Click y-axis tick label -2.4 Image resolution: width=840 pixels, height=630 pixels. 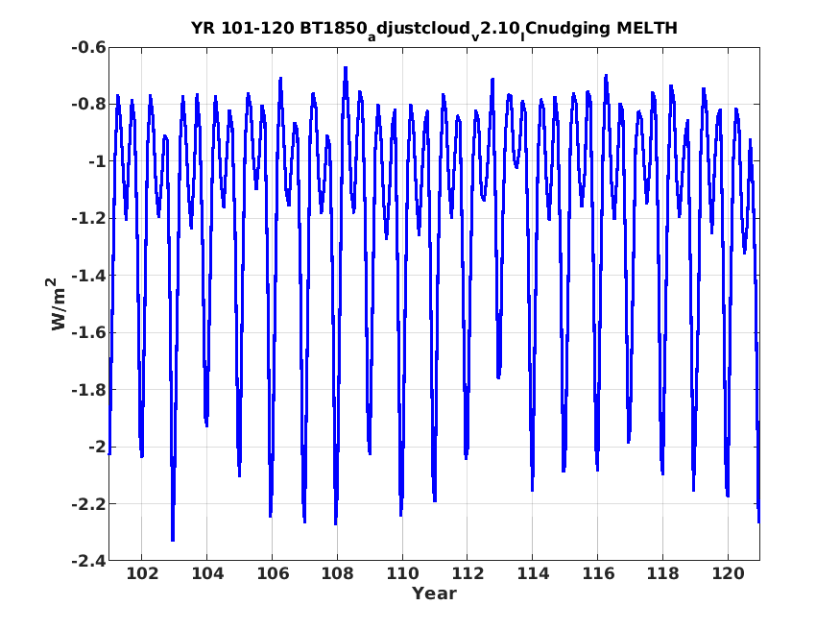coord(88,561)
